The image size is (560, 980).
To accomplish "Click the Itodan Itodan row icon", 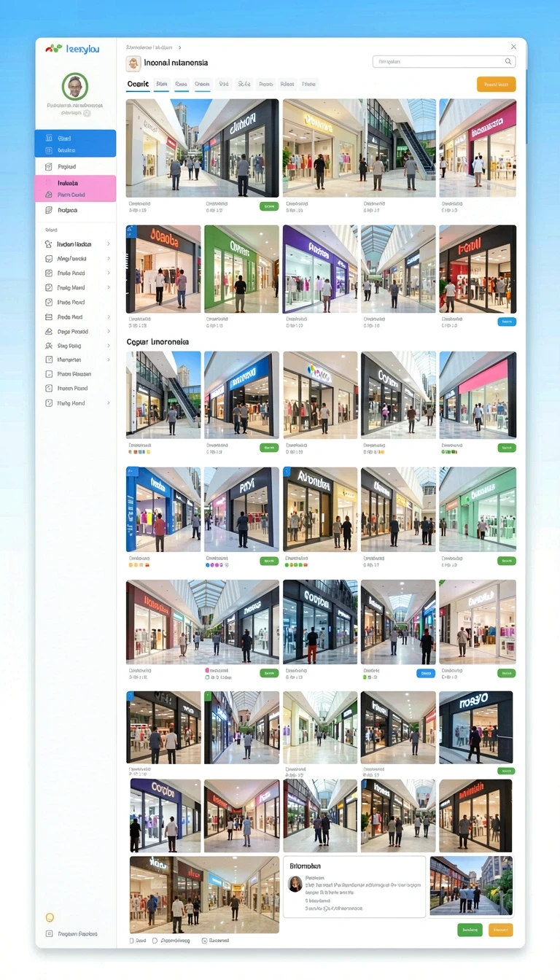I will click(x=49, y=244).
